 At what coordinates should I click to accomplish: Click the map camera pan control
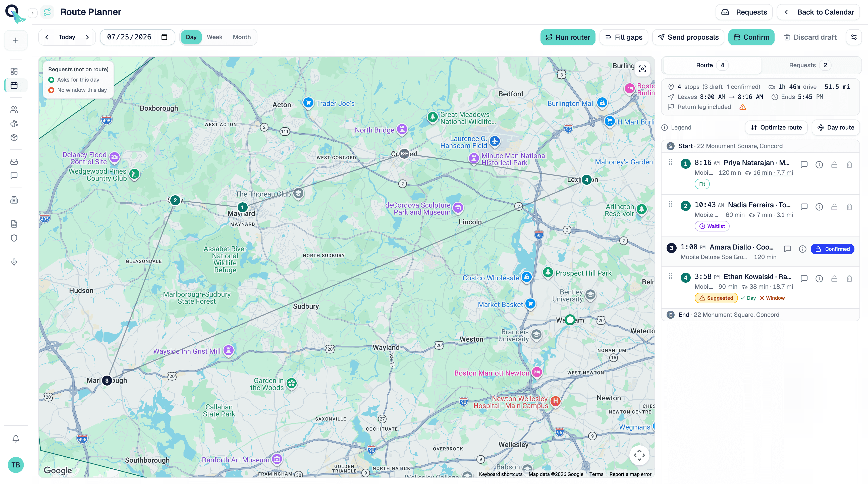click(639, 455)
